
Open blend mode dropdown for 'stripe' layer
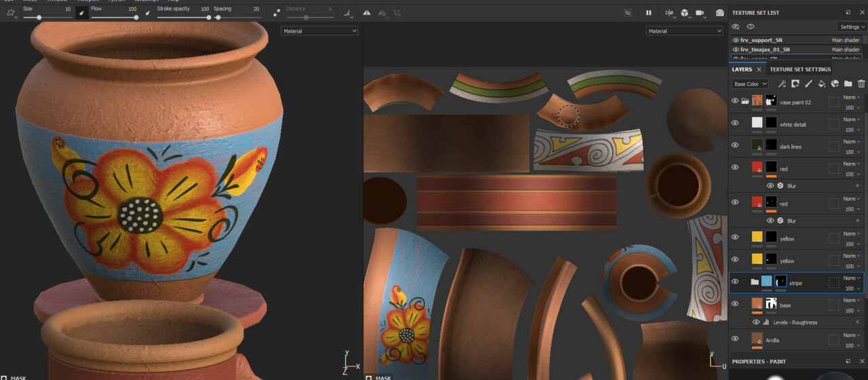852,278
